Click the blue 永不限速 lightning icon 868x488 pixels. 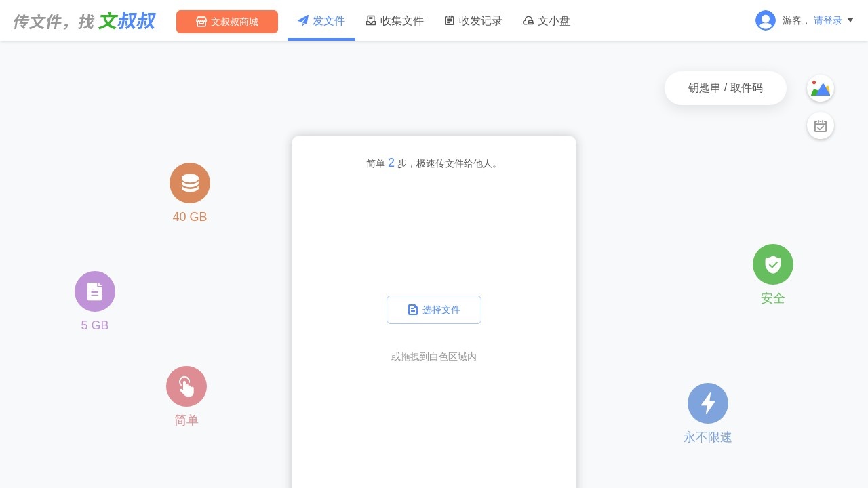708,403
